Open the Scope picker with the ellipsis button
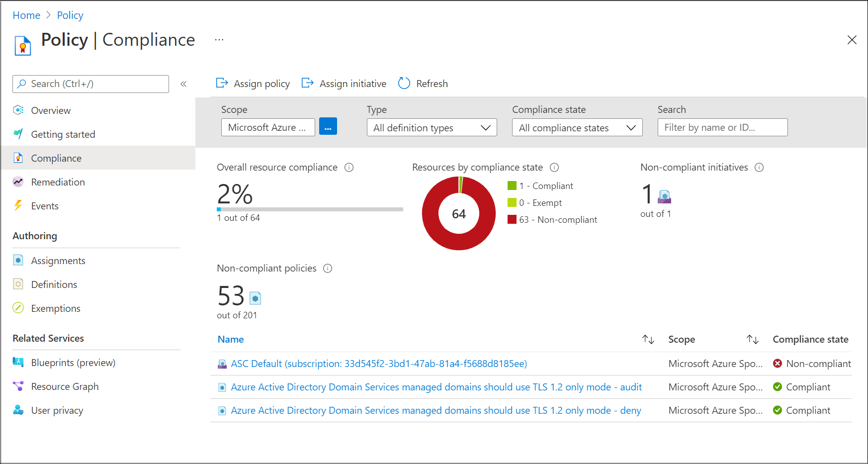 coord(328,126)
